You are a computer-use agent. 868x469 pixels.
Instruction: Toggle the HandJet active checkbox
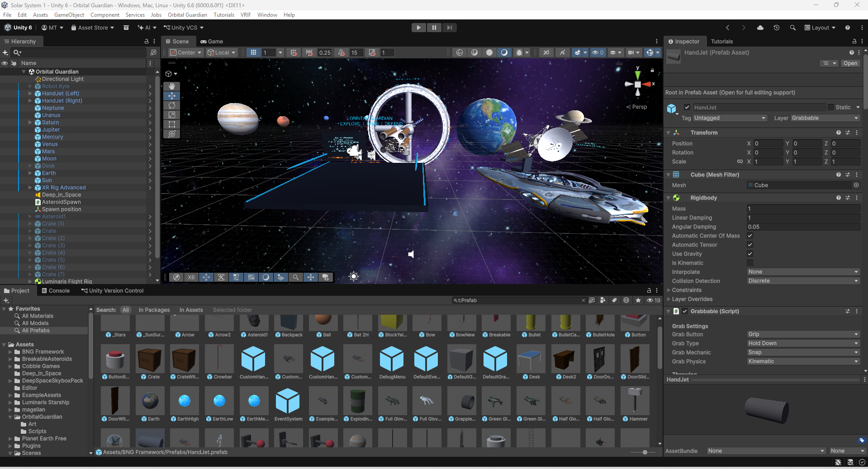pos(687,107)
